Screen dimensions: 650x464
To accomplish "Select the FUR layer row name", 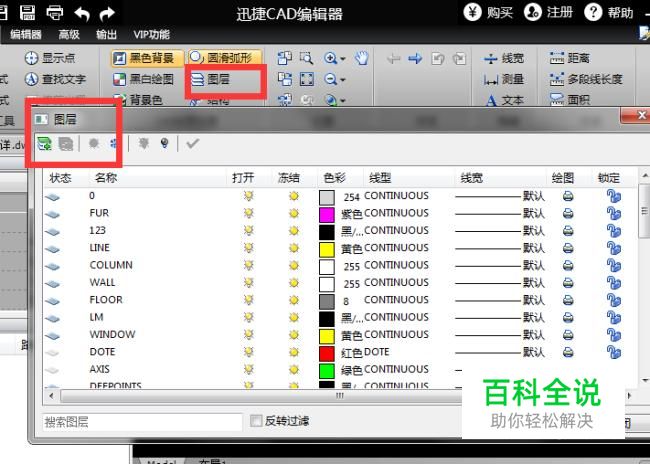I will [99, 213].
